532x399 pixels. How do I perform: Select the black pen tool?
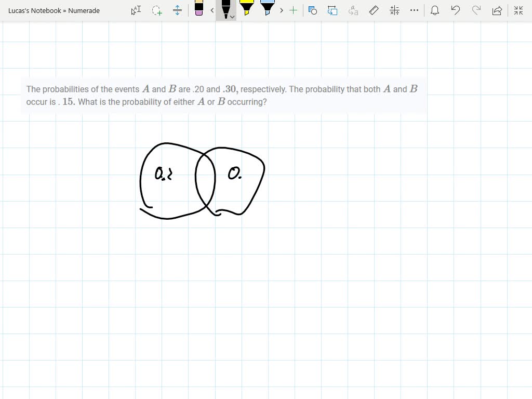pyautogui.click(x=227, y=8)
